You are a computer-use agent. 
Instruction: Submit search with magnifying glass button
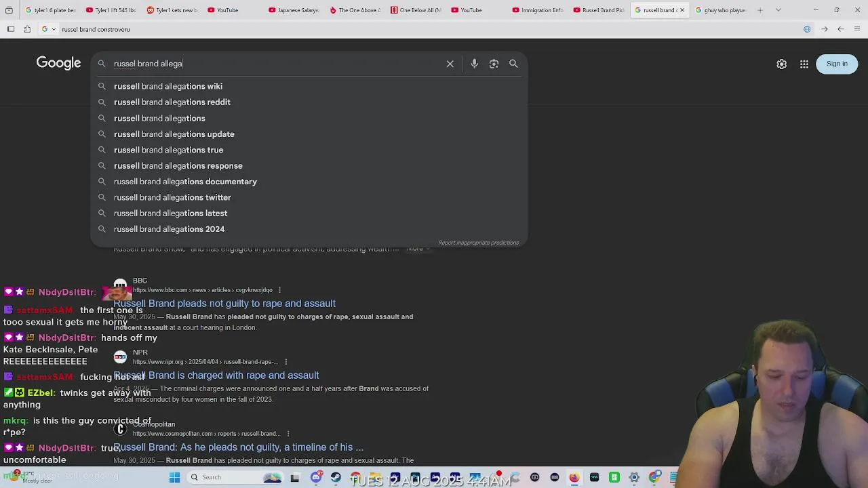[513, 64]
